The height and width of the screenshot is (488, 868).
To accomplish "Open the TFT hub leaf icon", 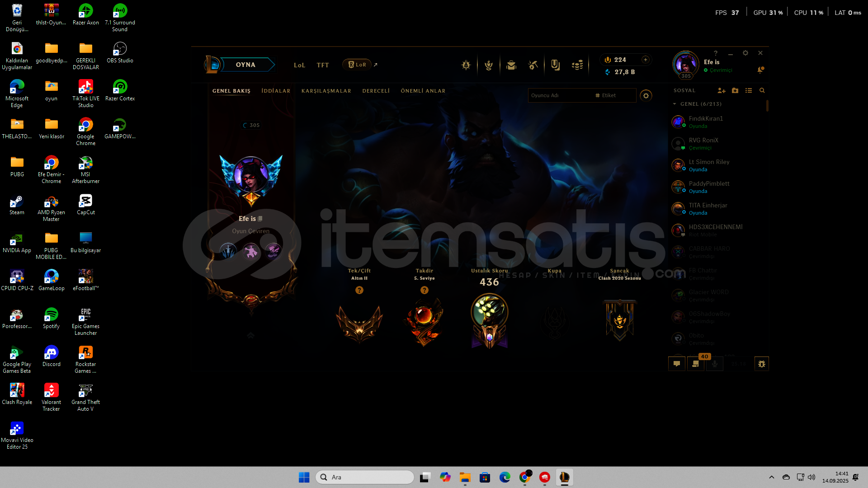I will tap(489, 65).
